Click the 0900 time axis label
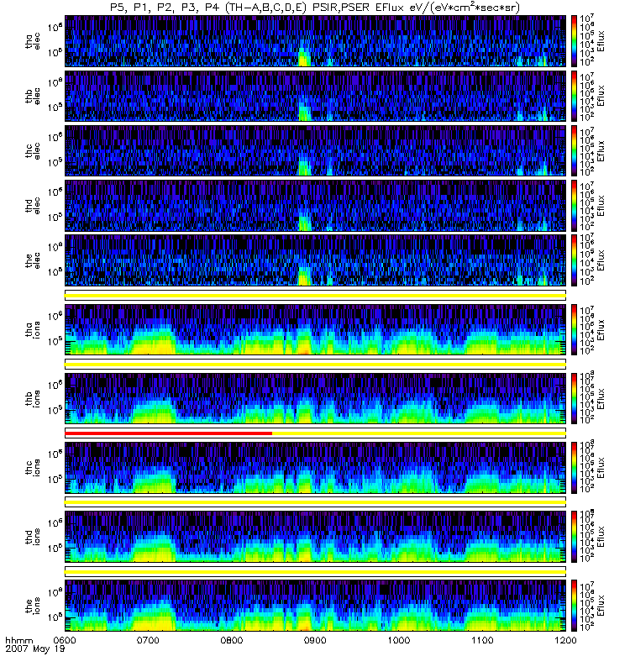 [x=315, y=640]
